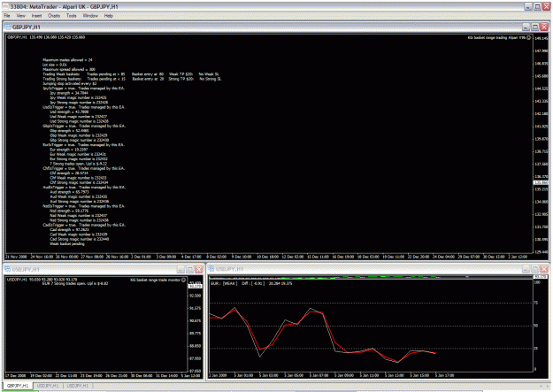Click the 'Maximum trades allowed = 24' line
The width and height of the screenshot is (553, 392).
point(67,60)
